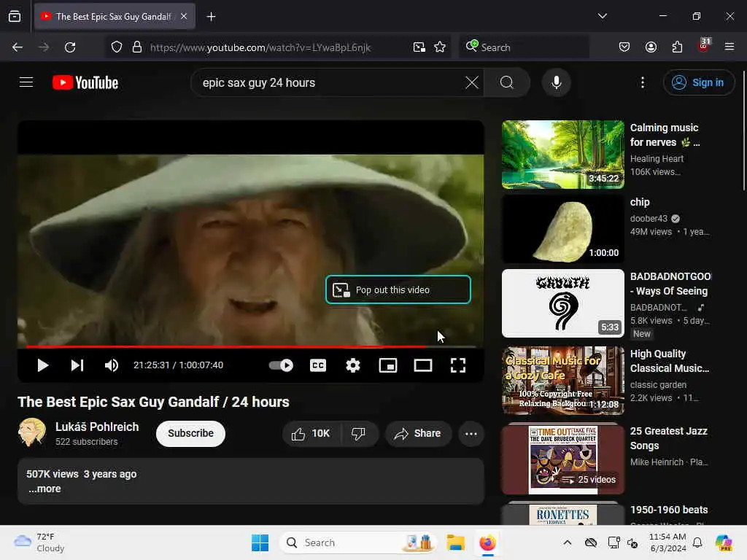Open the weather widget 72°F Cloudy
The image size is (747, 560).
(x=39, y=542)
